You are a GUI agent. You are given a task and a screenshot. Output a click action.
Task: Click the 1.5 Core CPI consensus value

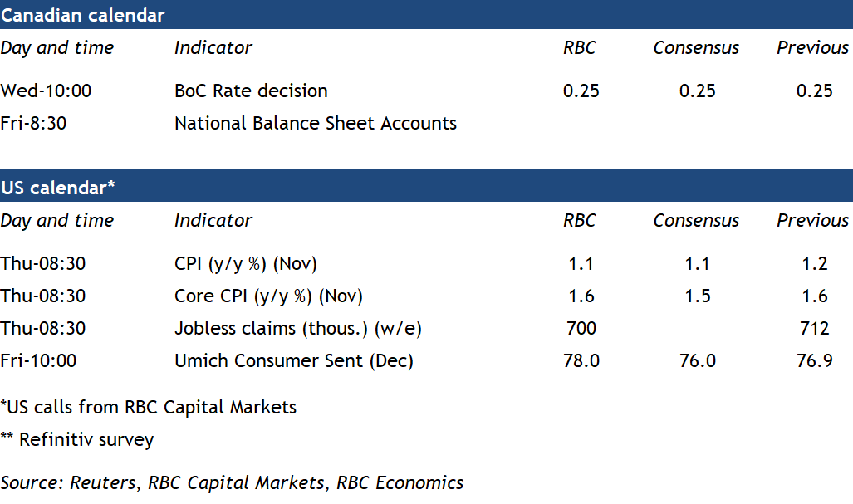[698, 296]
